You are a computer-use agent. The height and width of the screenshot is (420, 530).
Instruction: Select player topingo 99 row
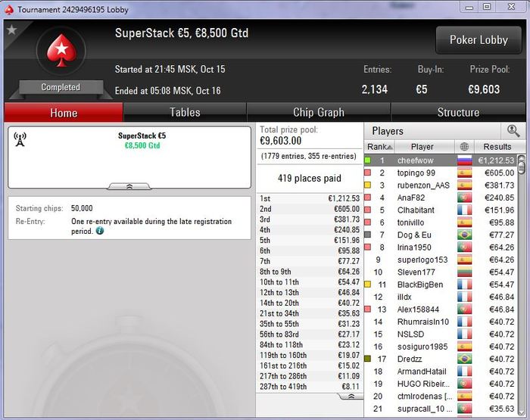pos(440,173)
